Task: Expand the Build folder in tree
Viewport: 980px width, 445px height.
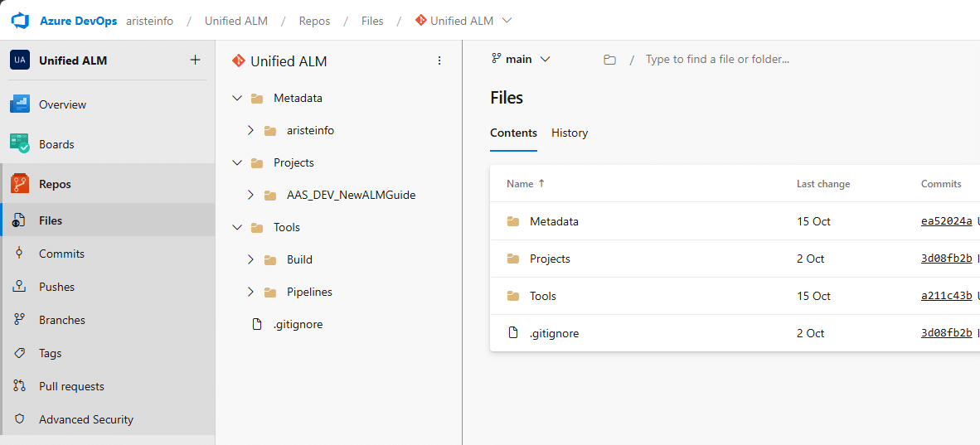Action: (250, 259)
